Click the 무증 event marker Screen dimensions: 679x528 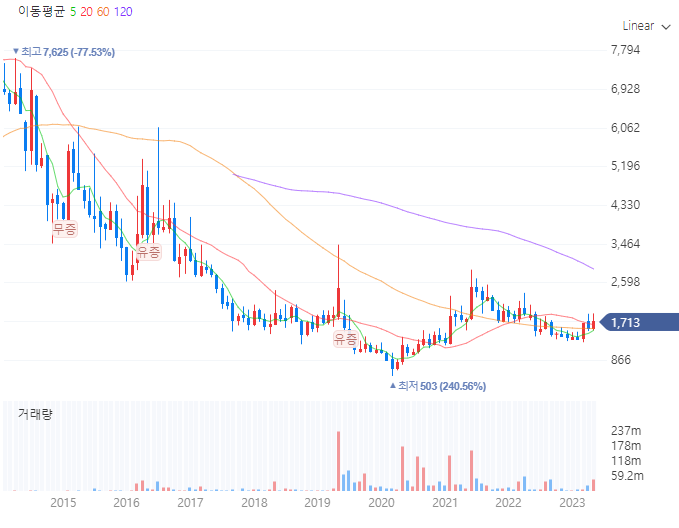(65, 228)
